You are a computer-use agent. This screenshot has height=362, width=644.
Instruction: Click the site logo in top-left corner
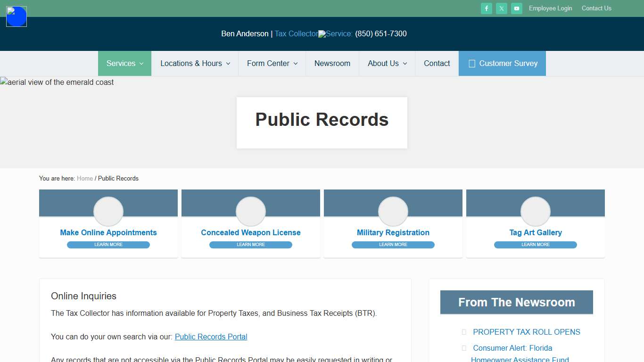pos(16,16)
